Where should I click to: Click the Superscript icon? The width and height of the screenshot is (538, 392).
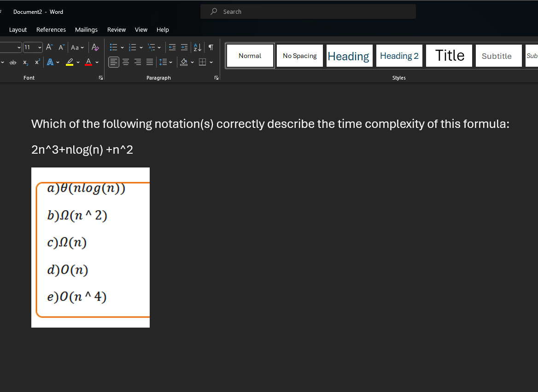pyautogui.click(x=37, y=61)
